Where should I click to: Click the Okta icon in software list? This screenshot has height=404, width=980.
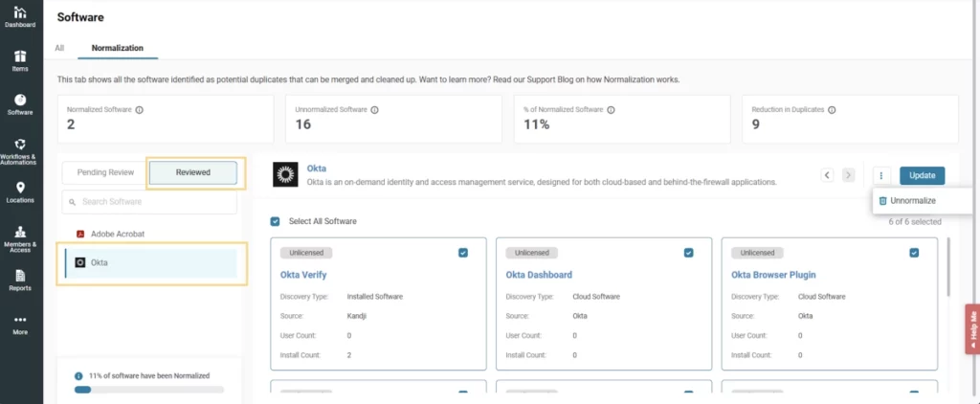[x=80, y=262]
